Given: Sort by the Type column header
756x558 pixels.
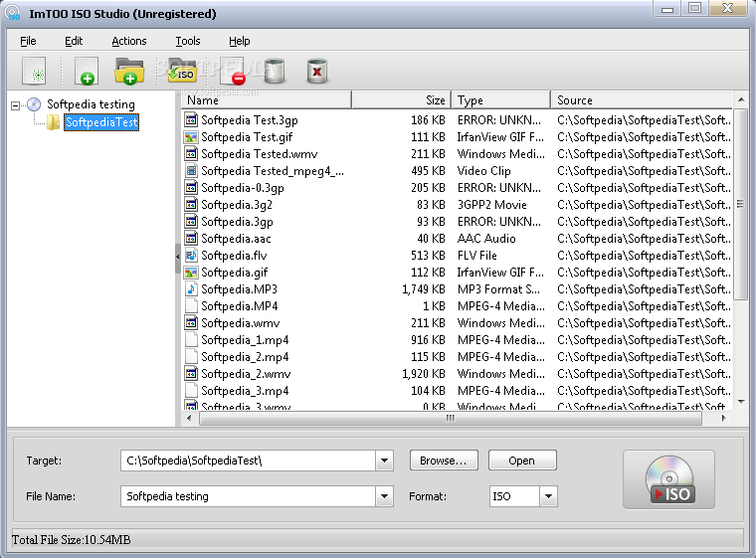Looking at the screenshot, I should click(x=501, y=100).
